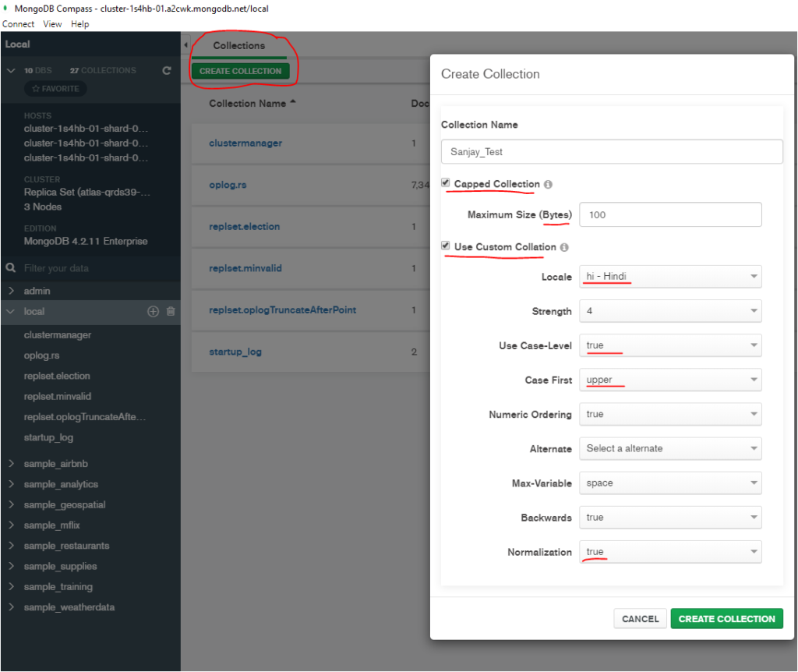The image size is (798, 672).
Task: Click MongoDB 4.2.11 Enterprise edition text
Action: point(86,242)
